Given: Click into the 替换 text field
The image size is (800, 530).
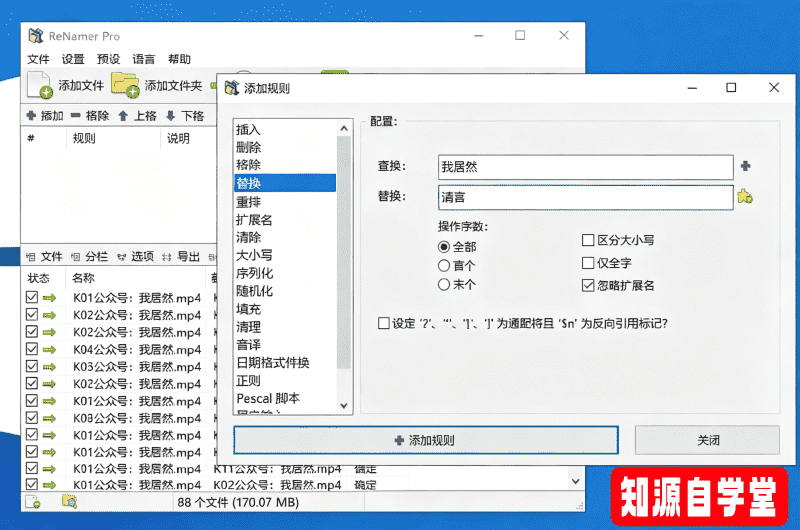Looking at the screenshot, I should click(585, 197).
